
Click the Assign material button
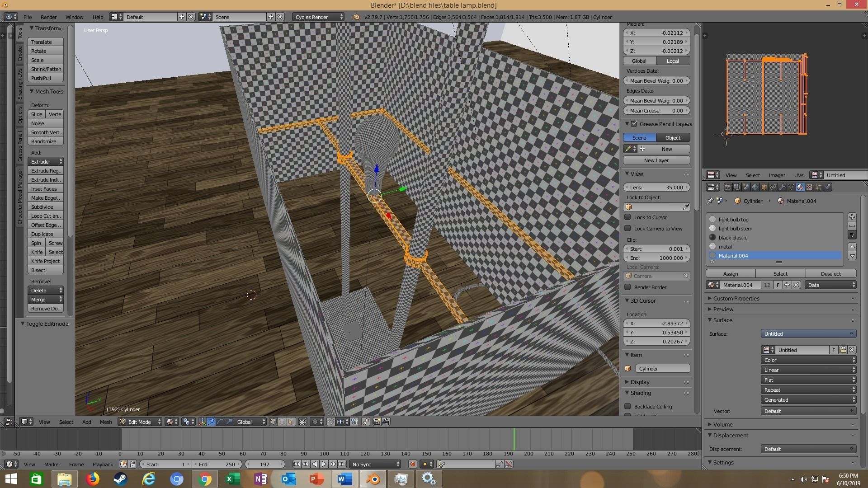pos(730,274)
